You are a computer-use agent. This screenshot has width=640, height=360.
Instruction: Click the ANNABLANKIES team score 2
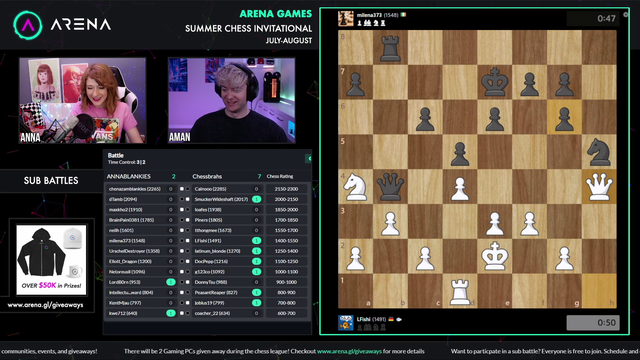point(173,176)
